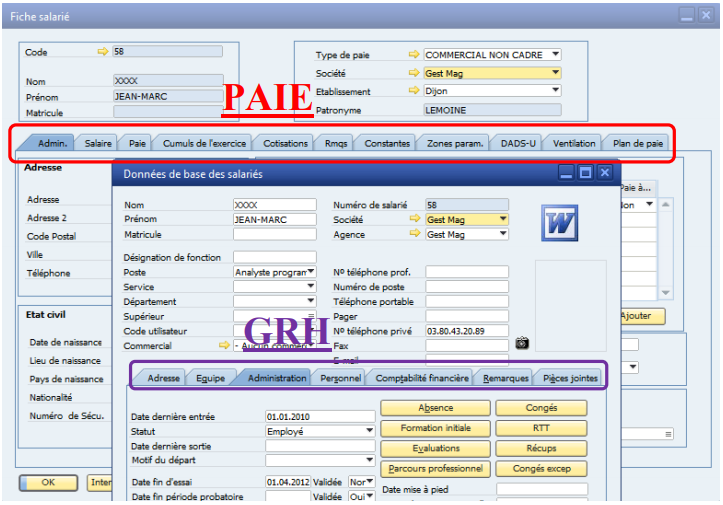Switch to the Paie tab
Viewport: 723px width, 505px height.
[x=137, y=143]
